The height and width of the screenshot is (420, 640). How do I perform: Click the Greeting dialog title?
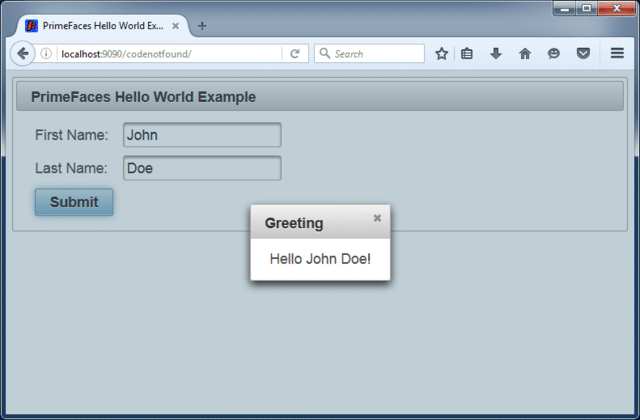click(294, 223)
